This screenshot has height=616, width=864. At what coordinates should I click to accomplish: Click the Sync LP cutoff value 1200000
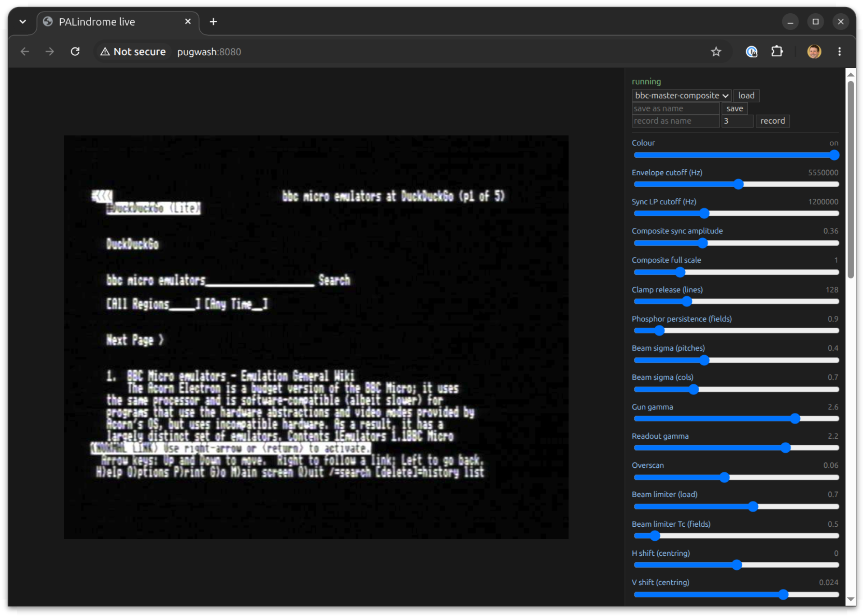[x=823, y=202]
